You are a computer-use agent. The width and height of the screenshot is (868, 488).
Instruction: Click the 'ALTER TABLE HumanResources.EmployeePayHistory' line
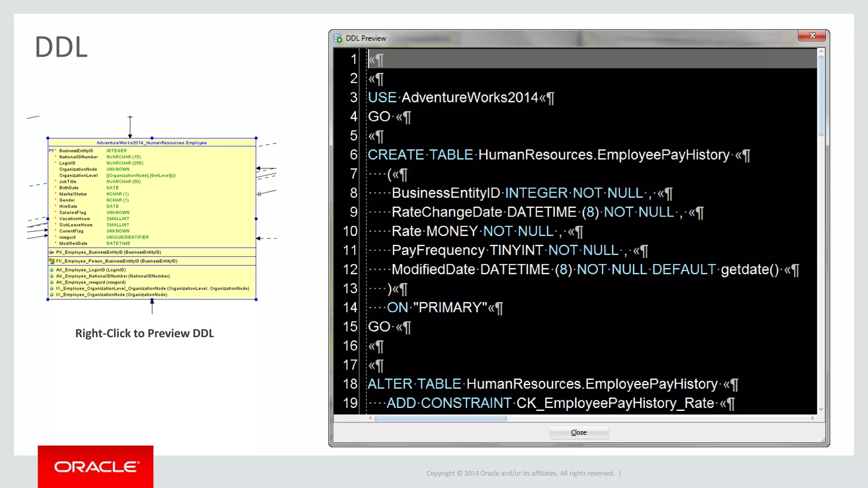tap(553, 384)
